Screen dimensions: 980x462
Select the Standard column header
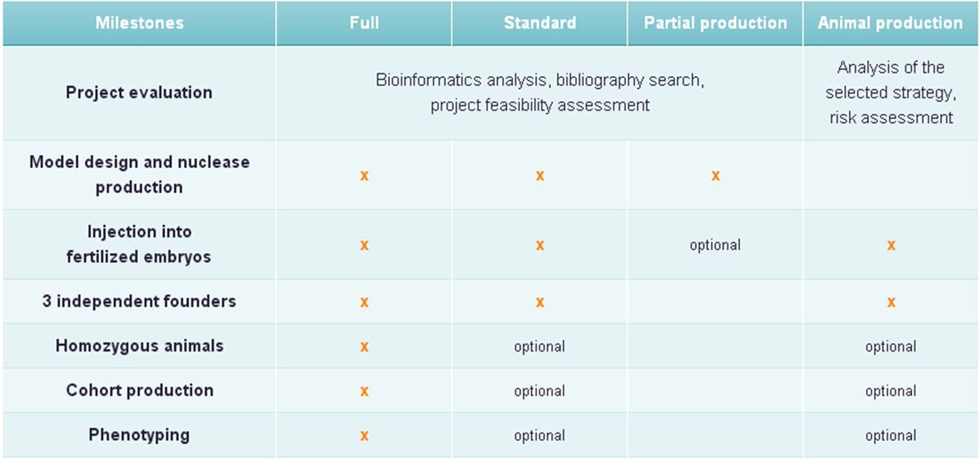(x=540, y=23)
